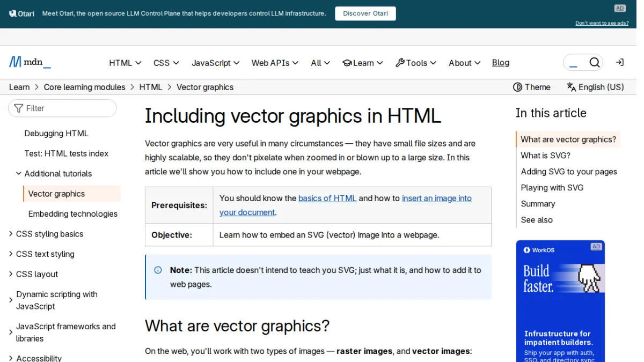The height and width of the screenshot is (362, 644).
Task: Select Vector graphics in sidebar
Action: click(x=72, y=194)
